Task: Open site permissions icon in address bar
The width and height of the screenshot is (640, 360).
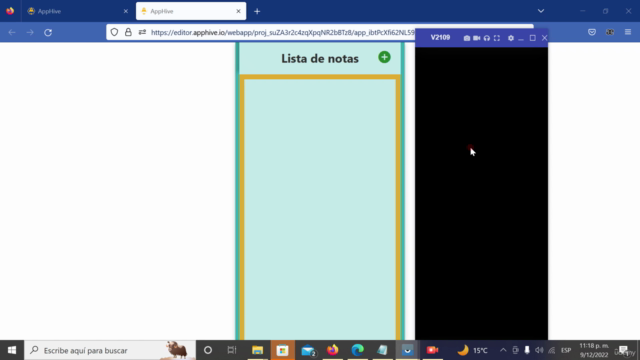Action: tap(142, 32)
